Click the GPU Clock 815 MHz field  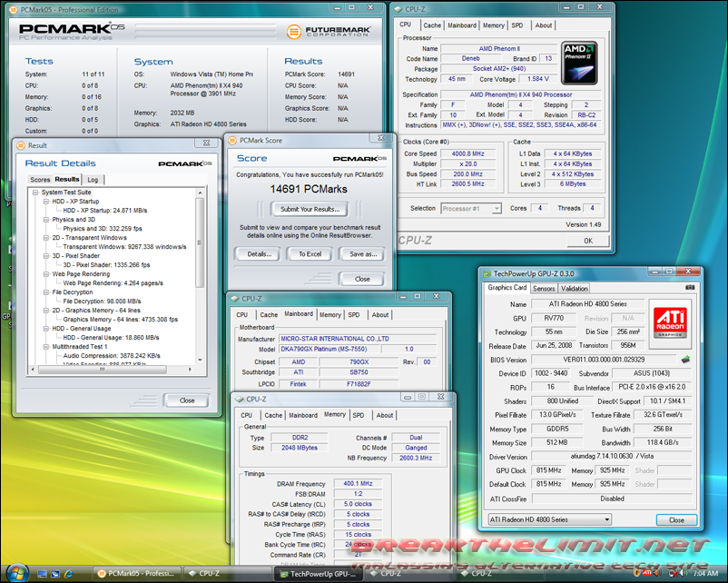[548, 470]
